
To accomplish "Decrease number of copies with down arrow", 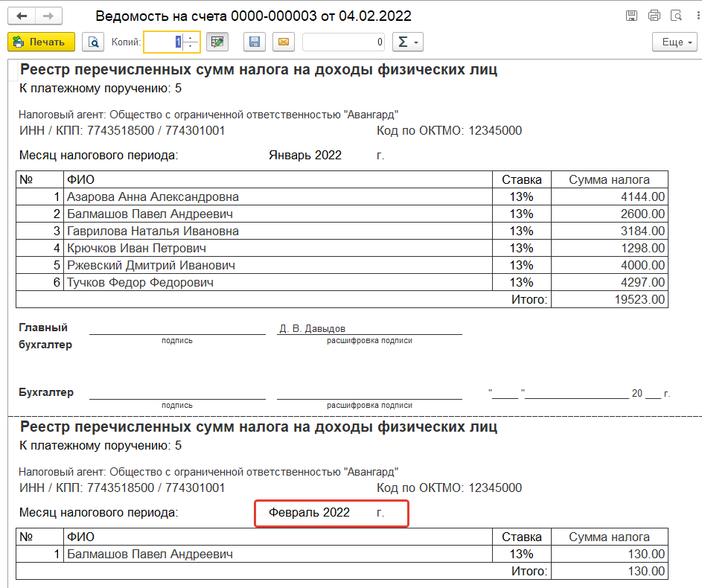I will coord(191,47).
